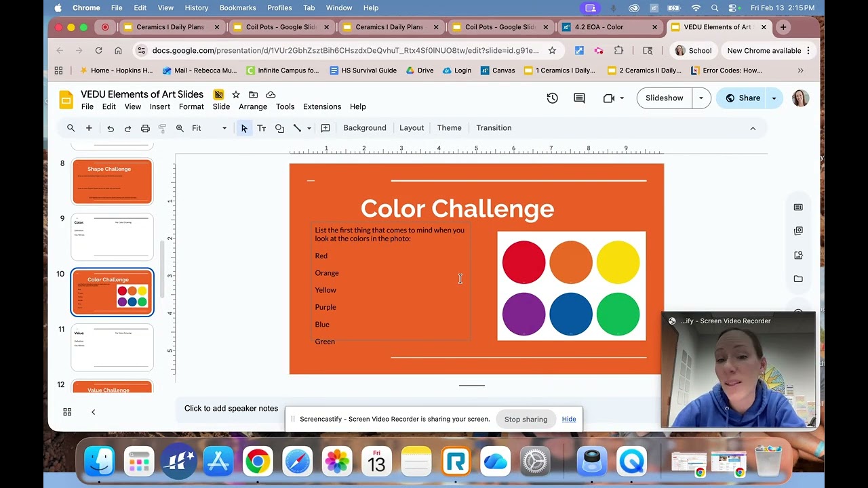Screen dimensions: 868x488
Task: Open the Extensions menu
Action: tap(322, 106)
